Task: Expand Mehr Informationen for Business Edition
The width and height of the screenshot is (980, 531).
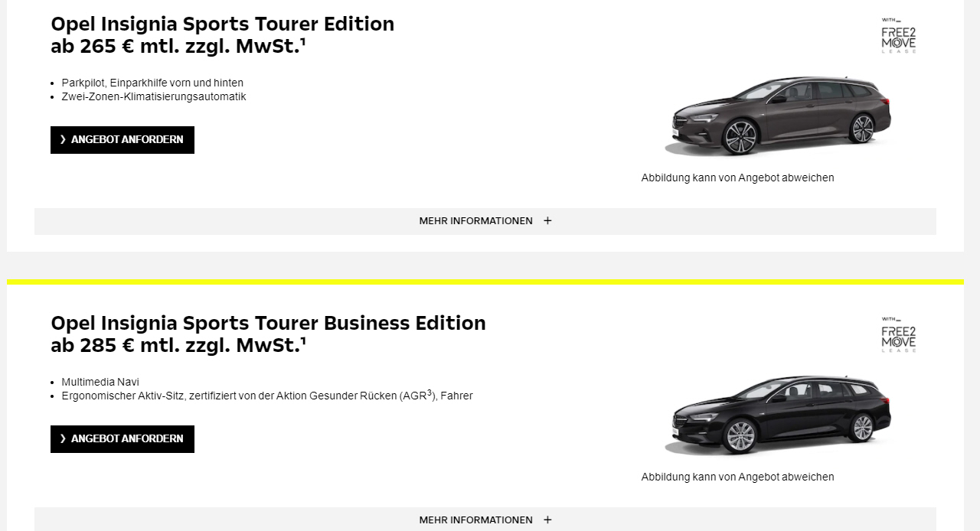Action: point(476,520)
